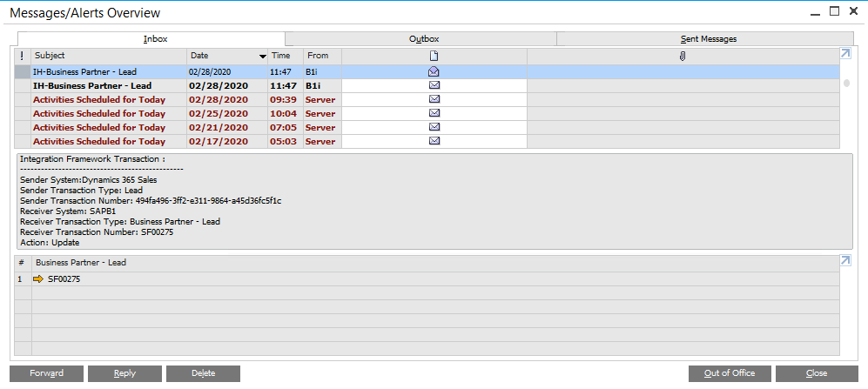Click the Reply button

pyautogui.click(x=124, y=373)
